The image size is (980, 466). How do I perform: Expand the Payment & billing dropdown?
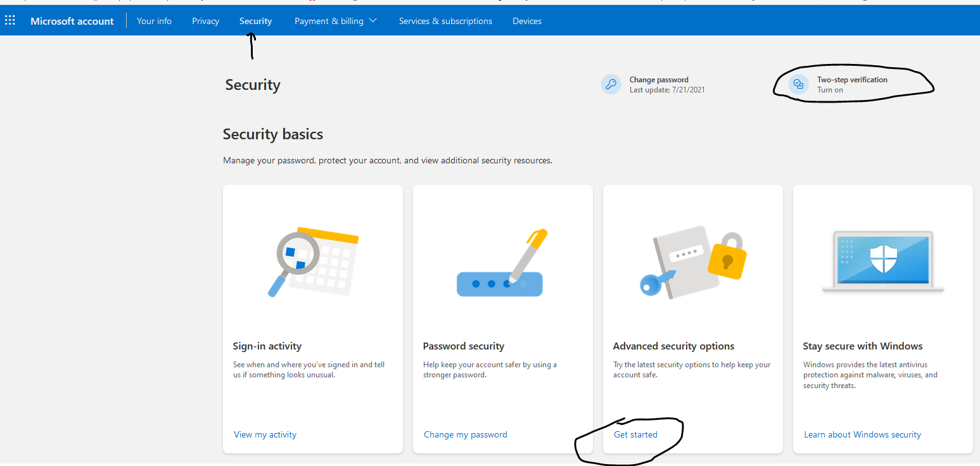point(336,21)
